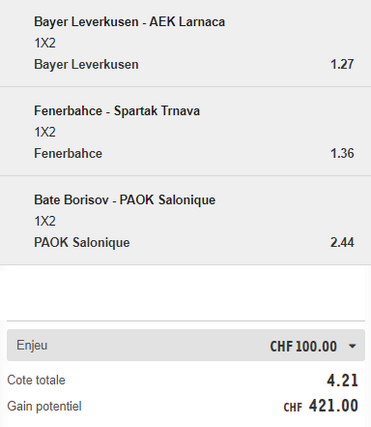
Task: Open the Bayer Leverkusen - AEK Larnaca match
Action: pos(129,22)
